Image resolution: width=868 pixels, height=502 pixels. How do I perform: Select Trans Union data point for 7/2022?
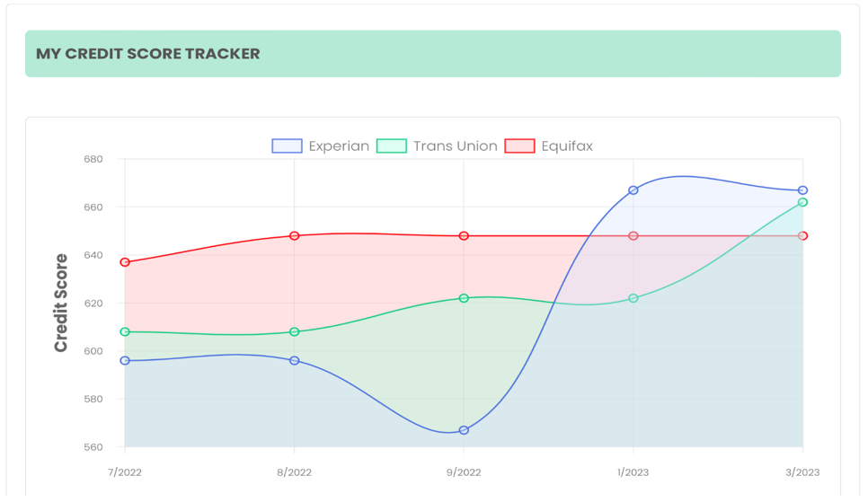125,332
